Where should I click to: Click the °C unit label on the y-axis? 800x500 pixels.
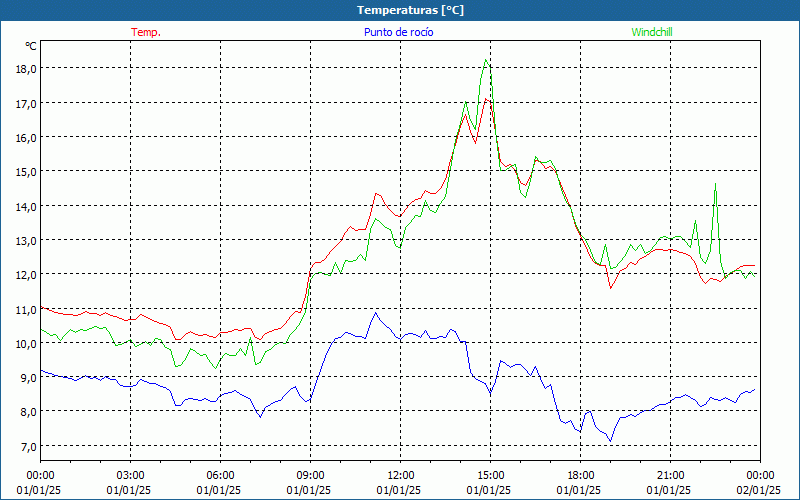(31, 46)
